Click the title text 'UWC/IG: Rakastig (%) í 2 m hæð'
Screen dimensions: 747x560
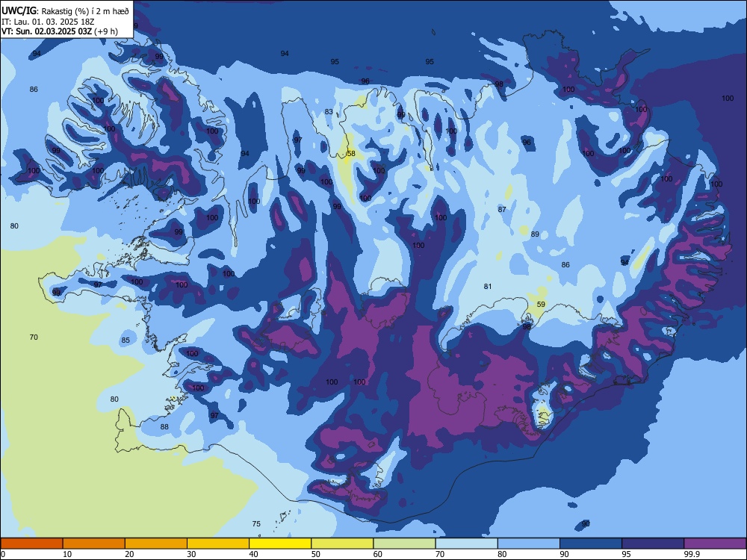65,10
